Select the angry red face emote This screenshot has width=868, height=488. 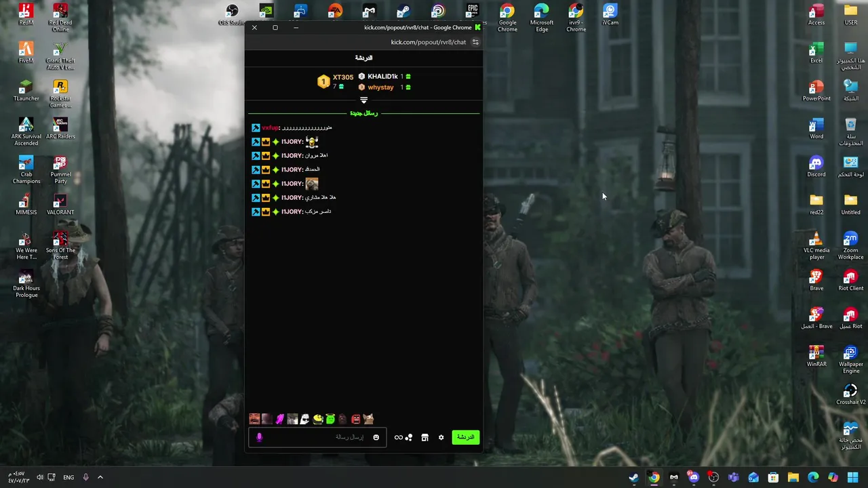point(355,419)
